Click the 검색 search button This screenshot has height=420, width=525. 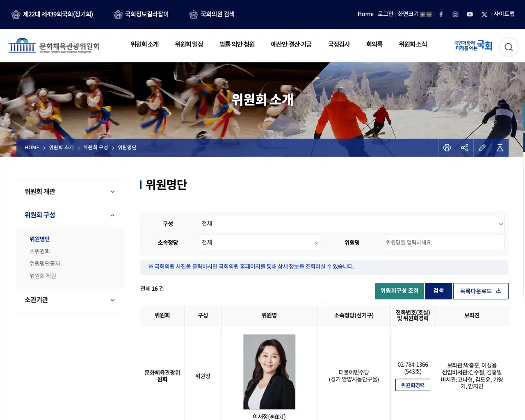(438, 291)
